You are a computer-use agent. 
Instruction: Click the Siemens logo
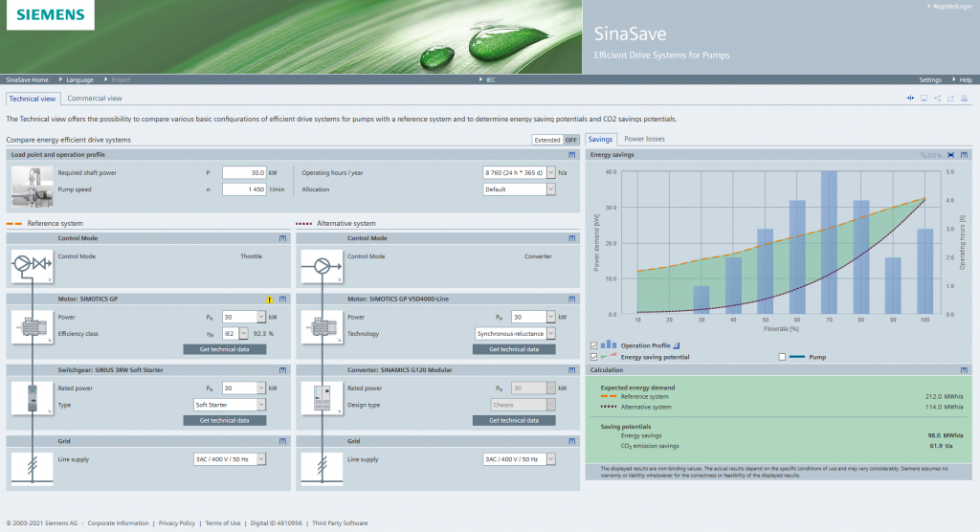tap(51, 14)
